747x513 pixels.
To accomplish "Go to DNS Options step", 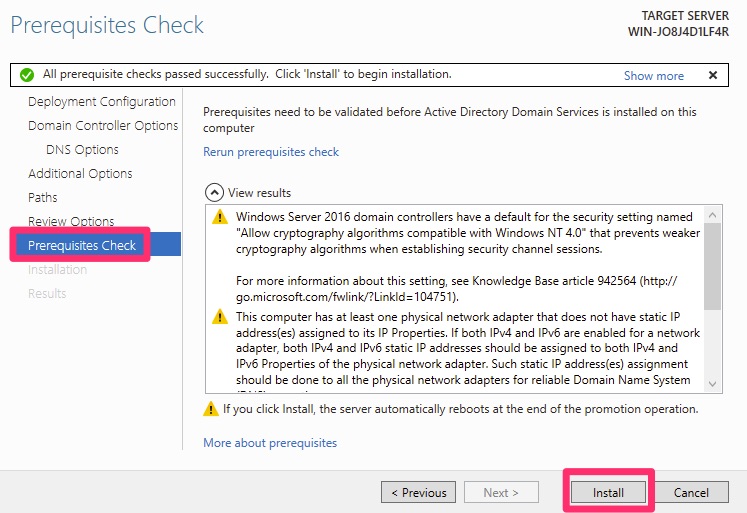I will point(82,150).
